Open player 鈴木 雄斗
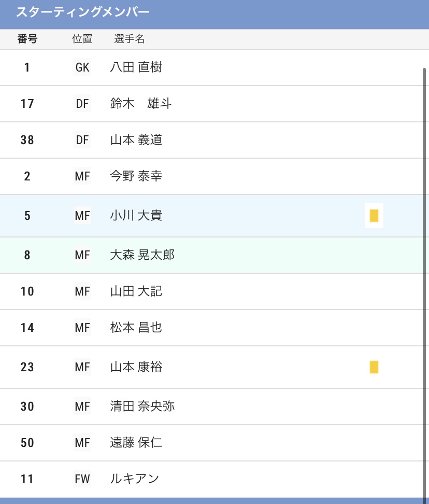This screenshot has height=504, width=429. [141, 104]
